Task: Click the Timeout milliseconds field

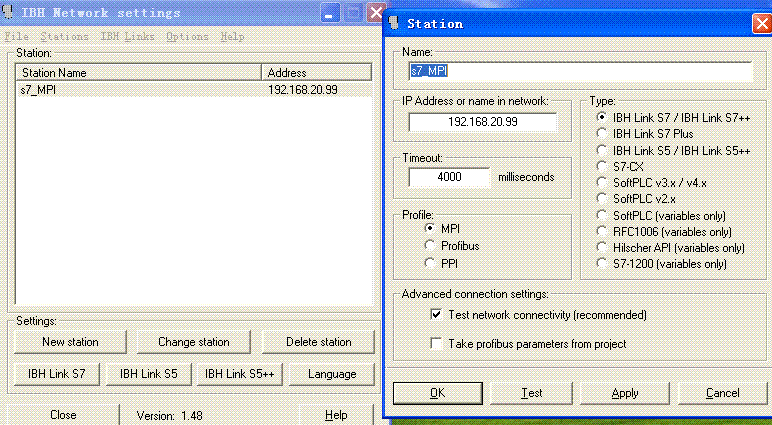Action: (x=449, y=177)
